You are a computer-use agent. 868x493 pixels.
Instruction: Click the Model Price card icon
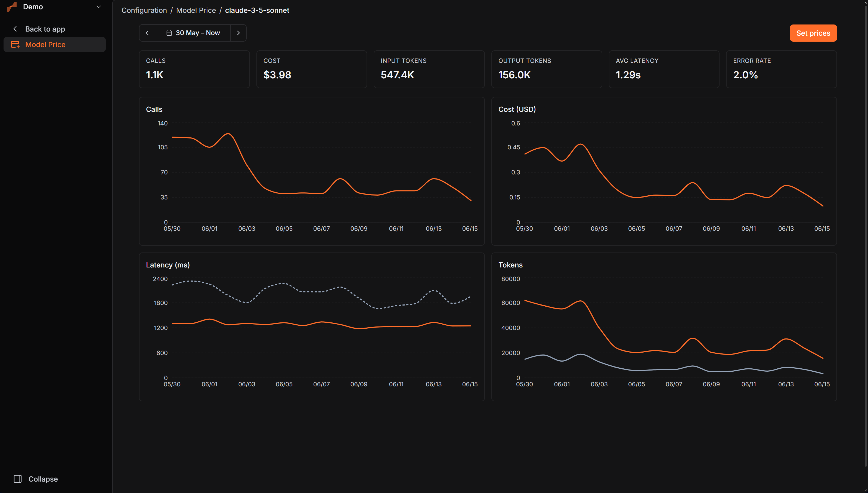15,44
